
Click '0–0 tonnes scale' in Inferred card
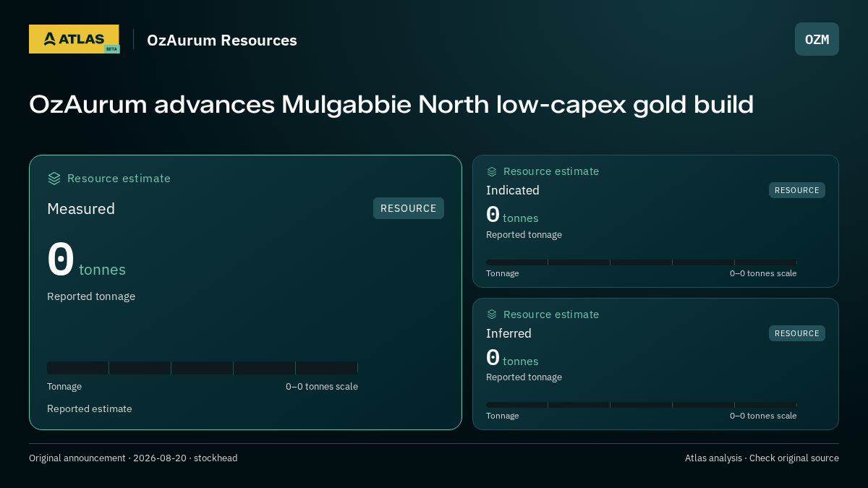(763, 416)
